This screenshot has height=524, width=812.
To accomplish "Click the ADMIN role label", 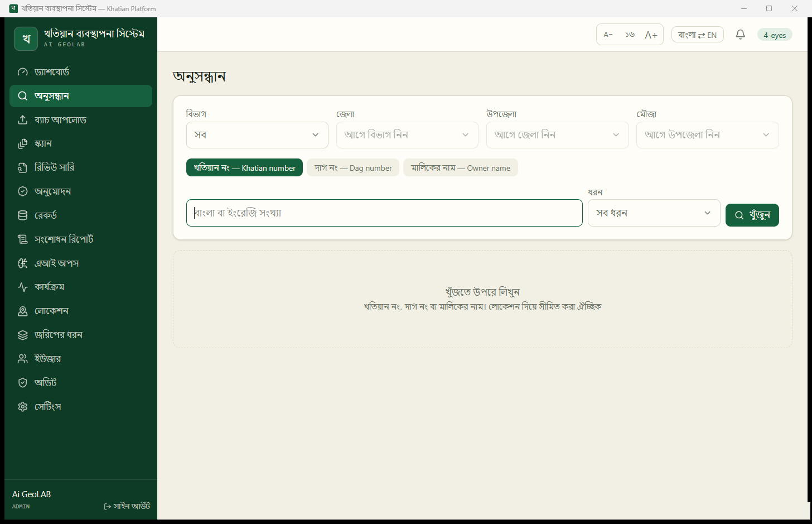I will coord(21,507).
